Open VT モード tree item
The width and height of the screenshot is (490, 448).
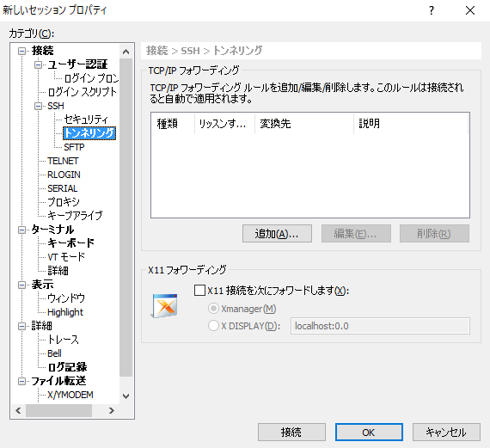(x=66, y=257)
